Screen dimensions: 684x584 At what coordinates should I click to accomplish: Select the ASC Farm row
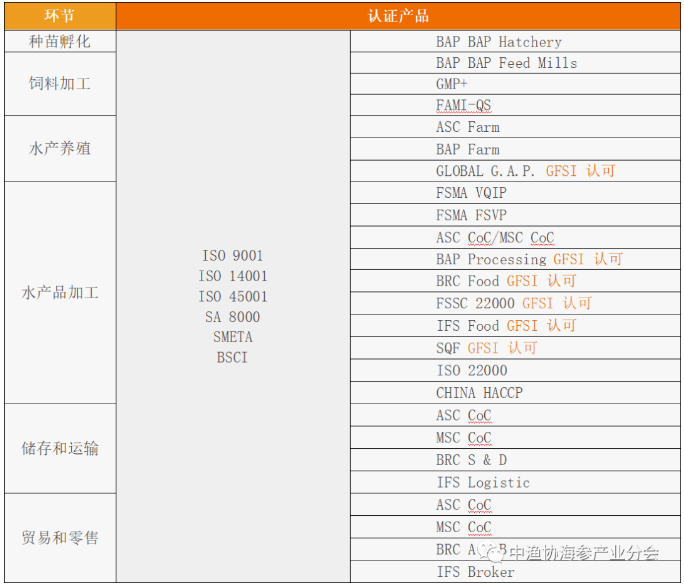point(515,127)
